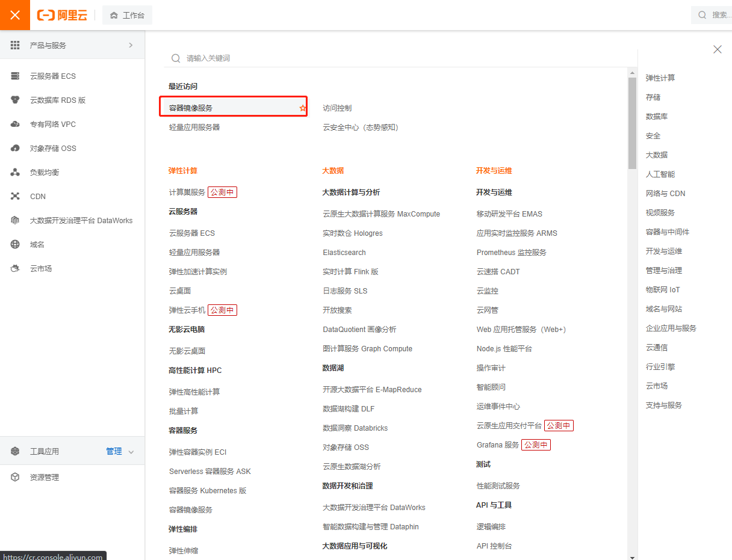Open Grafana 服务 product link
Screen dimensions: 732x560
(x=498, y=445)
